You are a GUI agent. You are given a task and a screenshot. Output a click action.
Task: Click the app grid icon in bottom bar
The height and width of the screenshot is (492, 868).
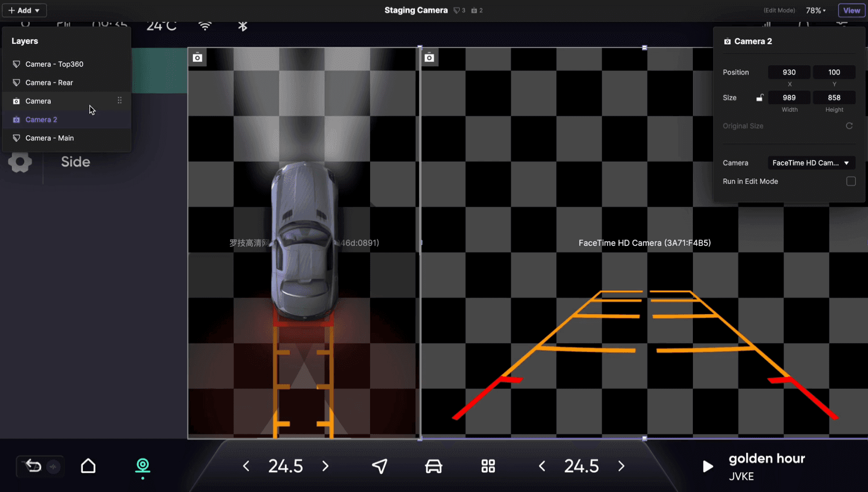point(487,466)
